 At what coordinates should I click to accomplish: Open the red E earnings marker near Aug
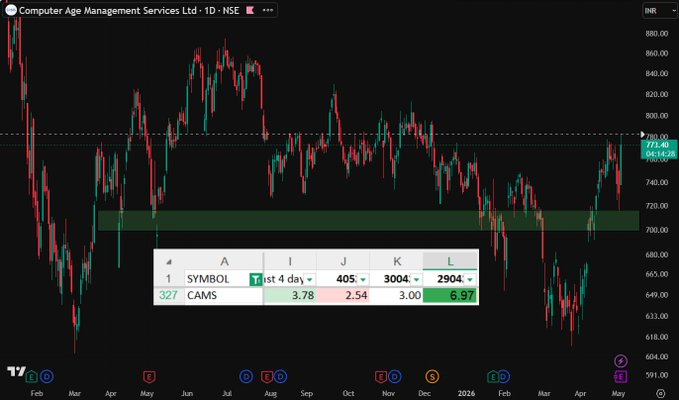(x=267, y=377)
